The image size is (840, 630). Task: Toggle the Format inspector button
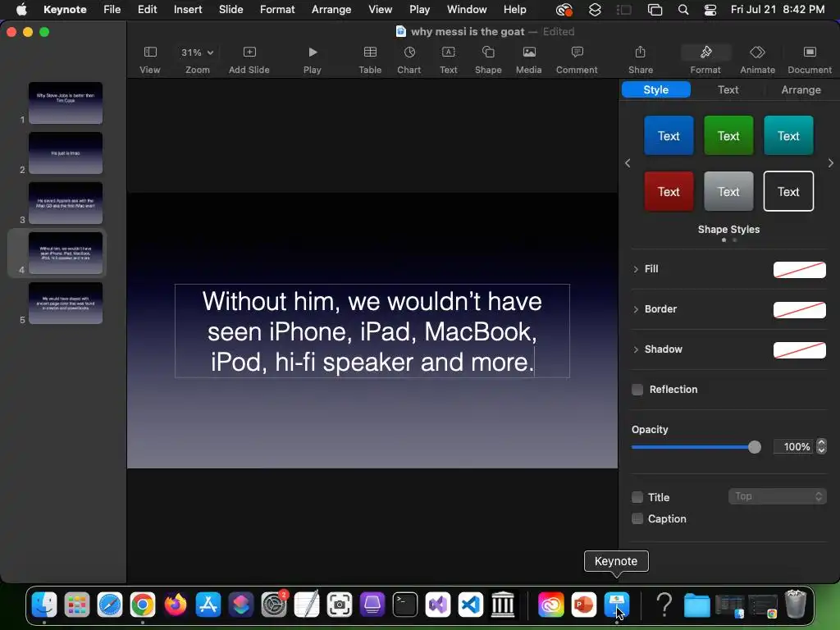click(705, 59)
